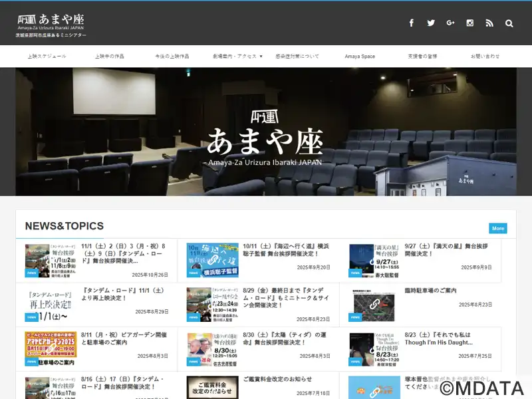Viewport: 532px width, 399px height.
Task: Open the 8/29 ミニトーク&サイン会 article
Action: click(286, 297)
